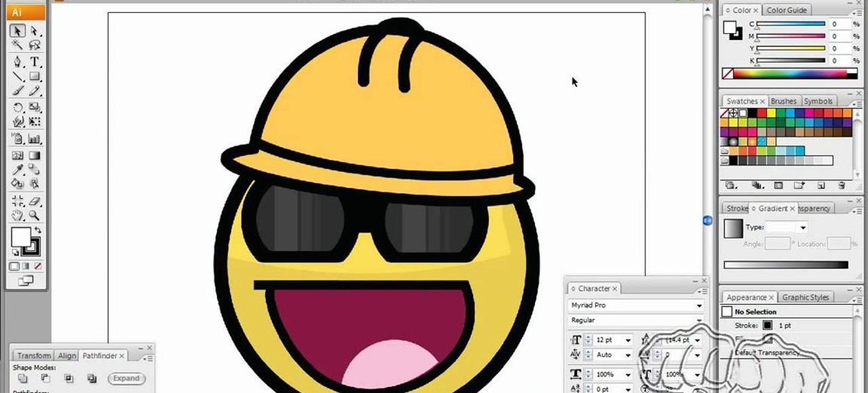Select the Rotate tool
The image size is (868, 393).
click(x=18, y=107)
